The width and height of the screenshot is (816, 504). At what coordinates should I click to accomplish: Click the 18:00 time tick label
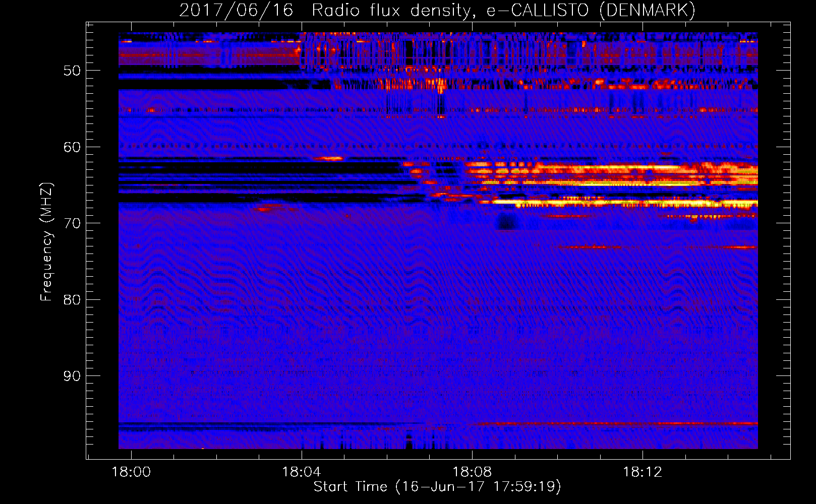click(x=131, y=472)
